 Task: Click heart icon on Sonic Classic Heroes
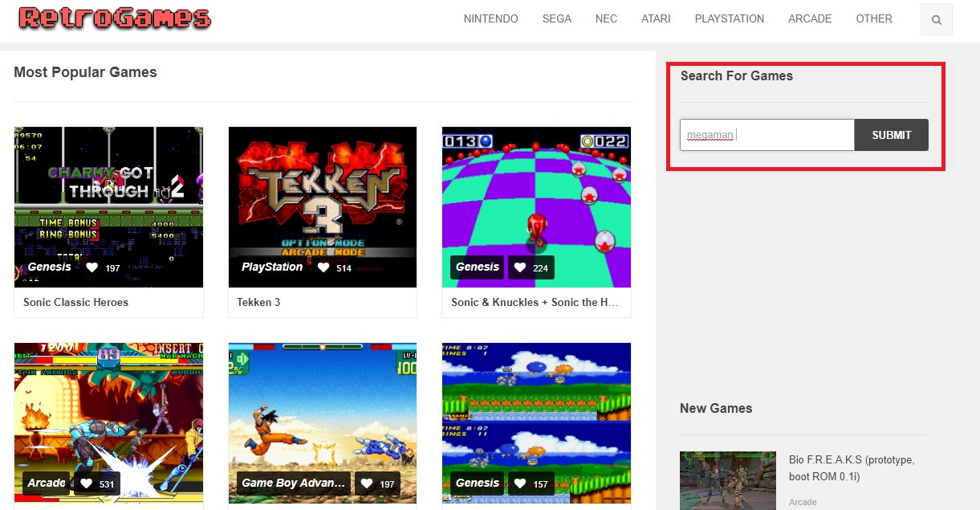[x=92, y=267]
